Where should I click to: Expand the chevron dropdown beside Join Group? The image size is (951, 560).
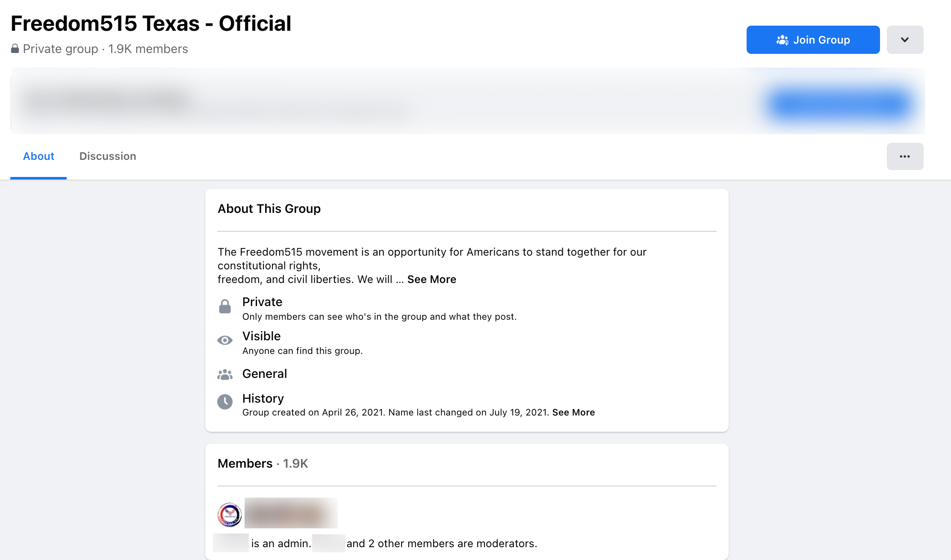click(905, 40)
